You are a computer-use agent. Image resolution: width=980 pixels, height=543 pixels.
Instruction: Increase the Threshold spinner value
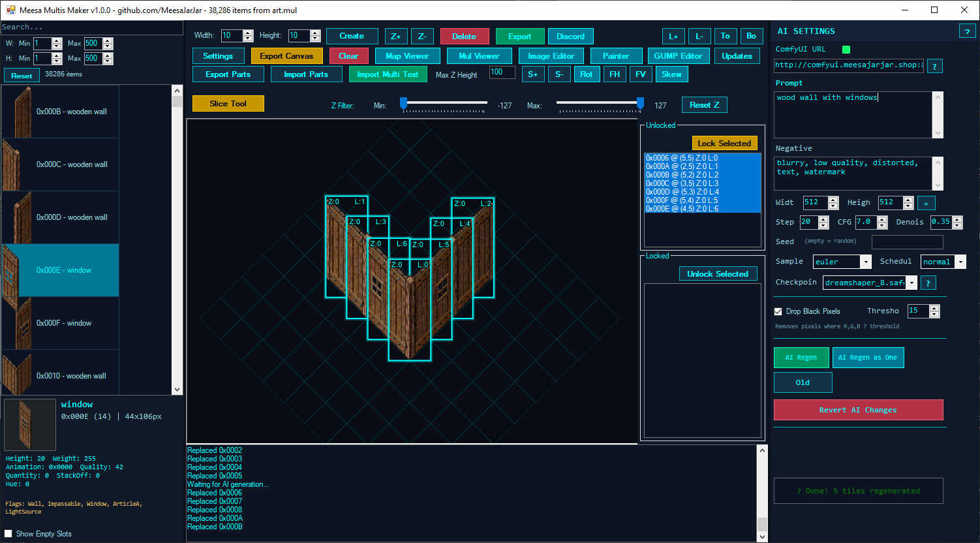coord(934,307)
